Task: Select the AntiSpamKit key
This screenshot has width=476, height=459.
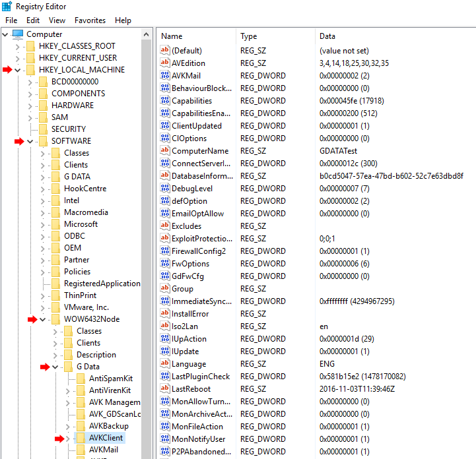Action: 111,379
